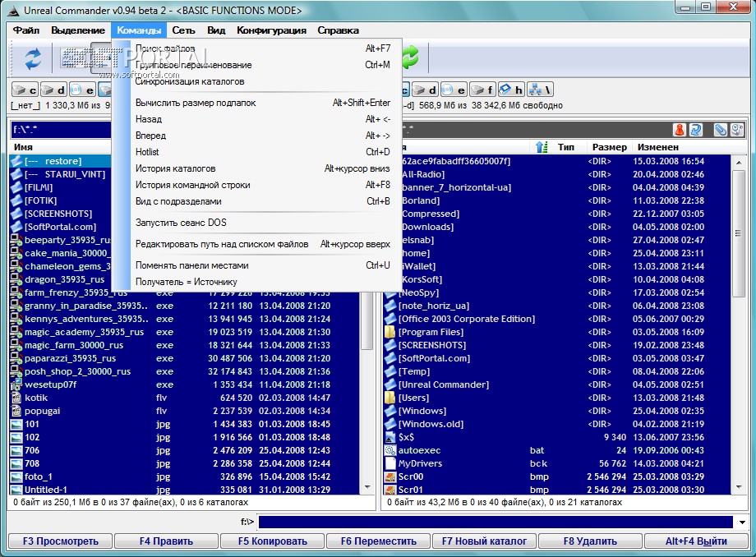
Task: Click the 706 jpg image icon
Action: coord(16,450)
